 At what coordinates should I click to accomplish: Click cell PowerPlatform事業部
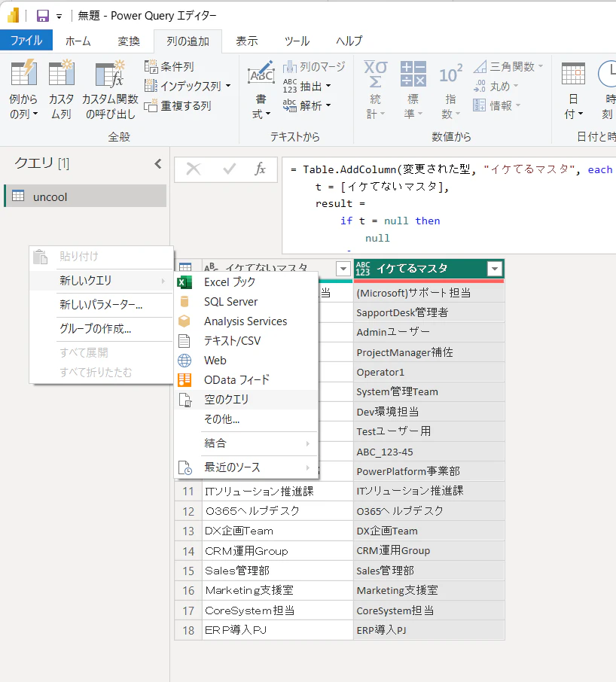pos(429,471)
